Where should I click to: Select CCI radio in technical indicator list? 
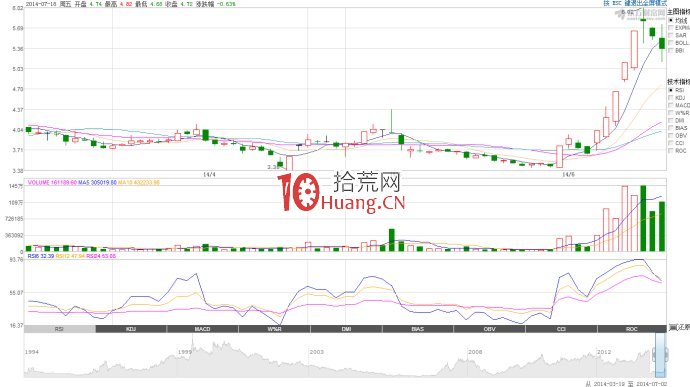click(x=671, y=143)
